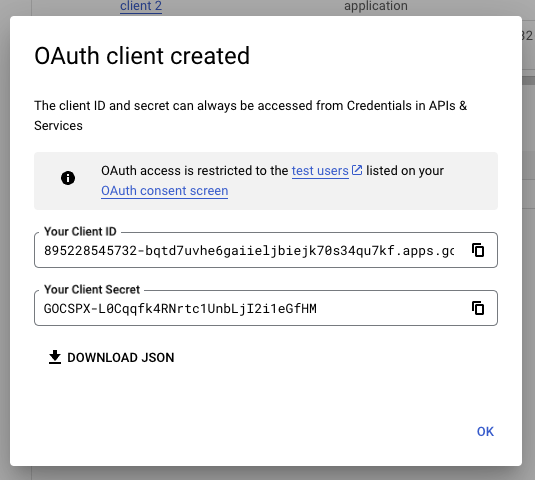535x480 pixels.
Task: Open the test users link
Action: 320,171
